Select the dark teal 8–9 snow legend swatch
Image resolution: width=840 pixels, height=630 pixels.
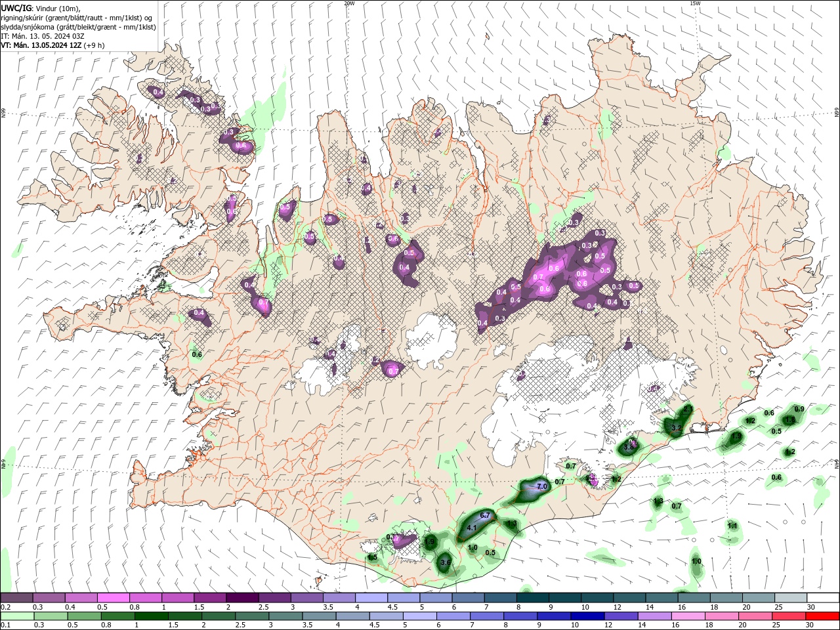tap(532, 598)
